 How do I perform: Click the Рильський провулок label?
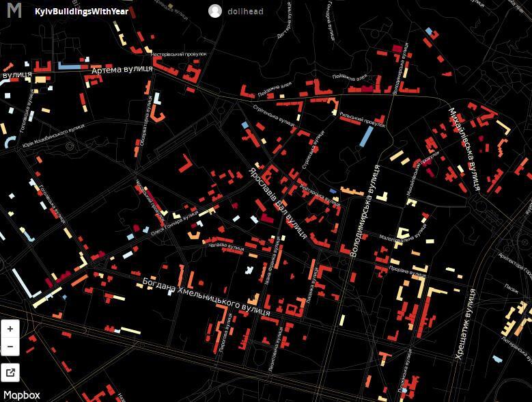coord(363,120)
